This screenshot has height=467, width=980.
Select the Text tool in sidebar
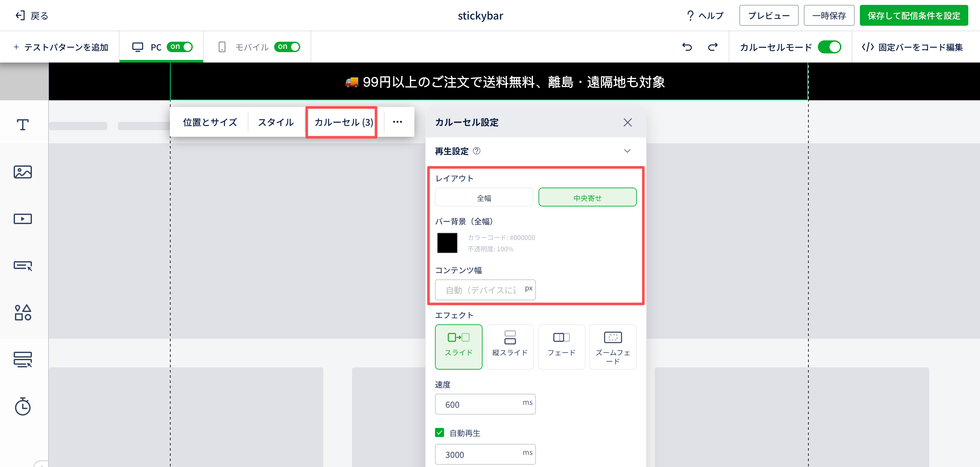pyautogui.click(x=23, y=124)
